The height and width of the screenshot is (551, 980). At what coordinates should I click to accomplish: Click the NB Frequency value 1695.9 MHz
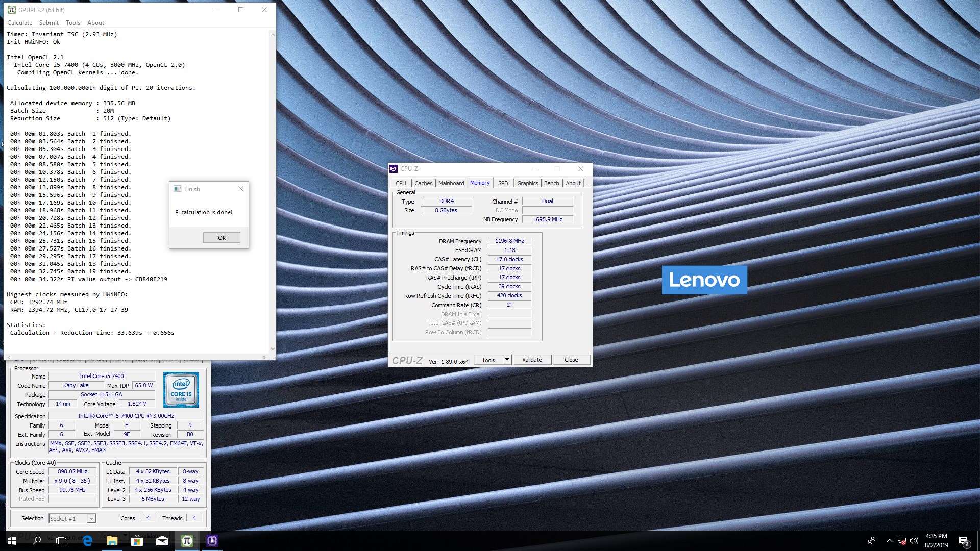tap(548, 219)
